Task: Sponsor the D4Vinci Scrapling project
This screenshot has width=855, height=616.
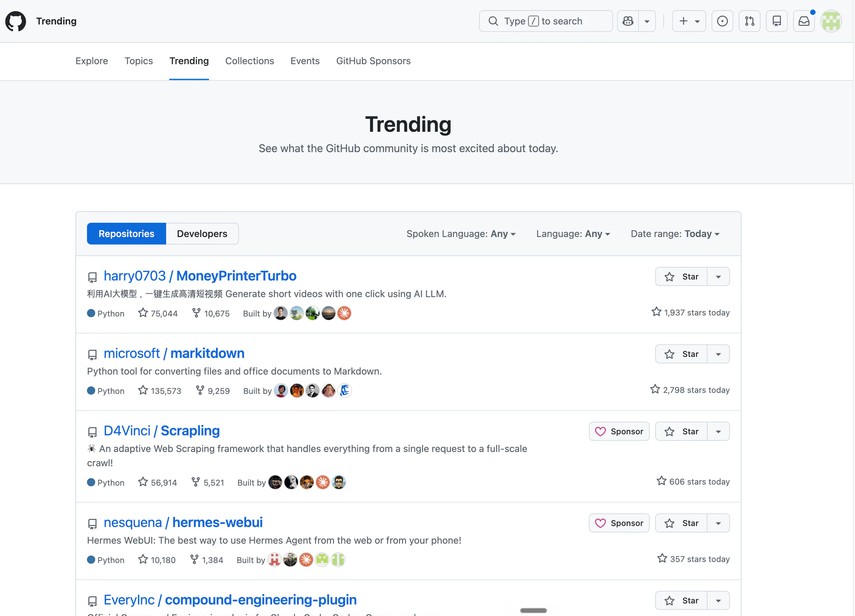Action: [x=620, y=431]
